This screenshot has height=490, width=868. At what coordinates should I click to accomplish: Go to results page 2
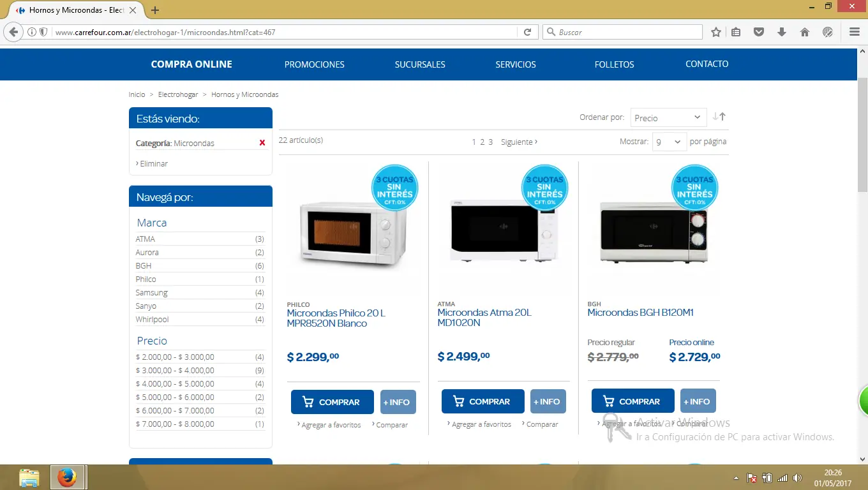483,142
